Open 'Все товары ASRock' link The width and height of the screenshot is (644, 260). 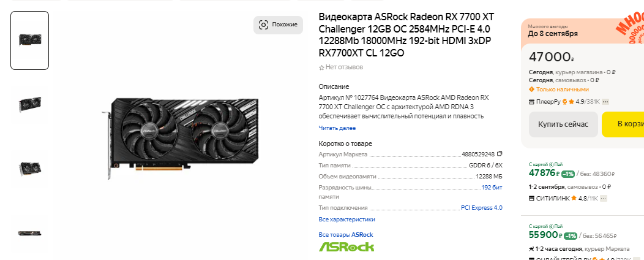tap(346, 234)
